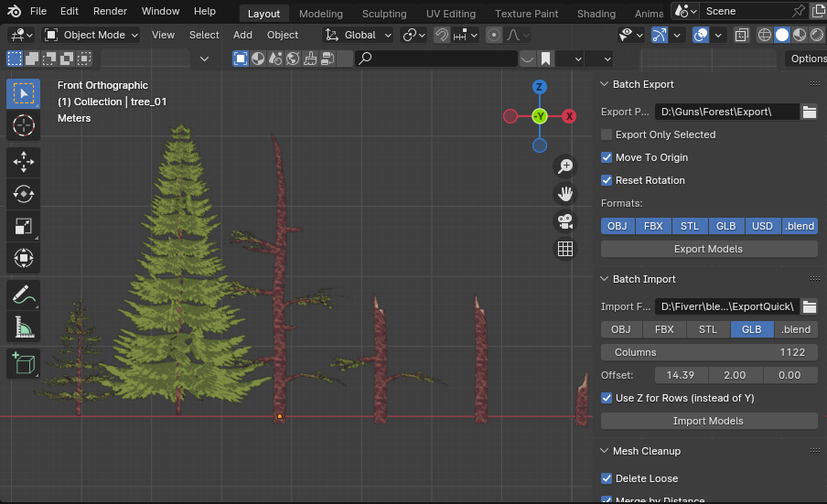Enable Export Only Selected checkbox

(x=607, y=134)
